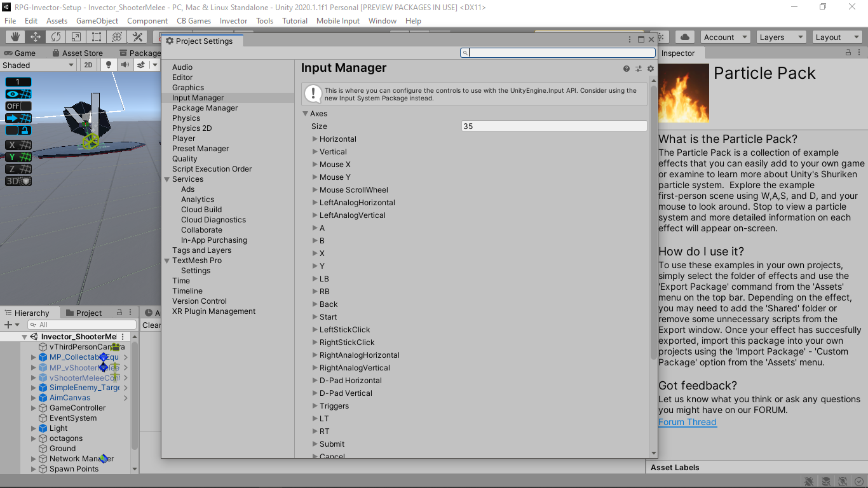Click the Hierarchy add (+) button

(8, 325)
